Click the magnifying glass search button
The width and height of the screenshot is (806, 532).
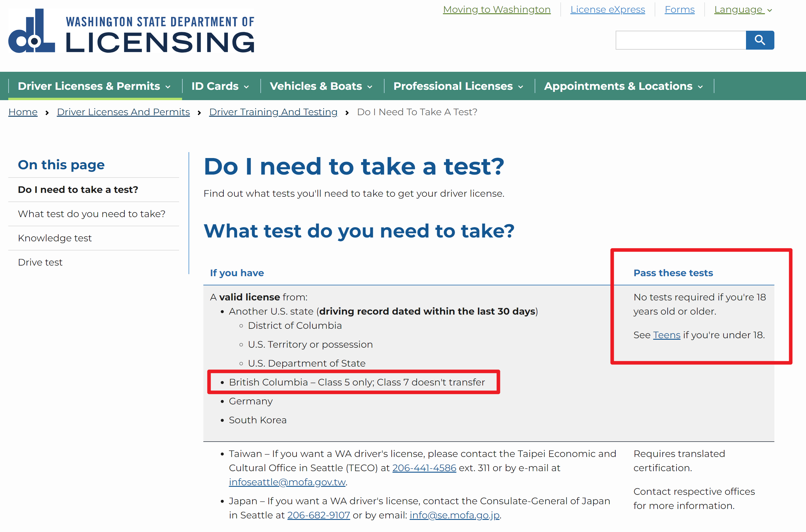coord(760,40)
